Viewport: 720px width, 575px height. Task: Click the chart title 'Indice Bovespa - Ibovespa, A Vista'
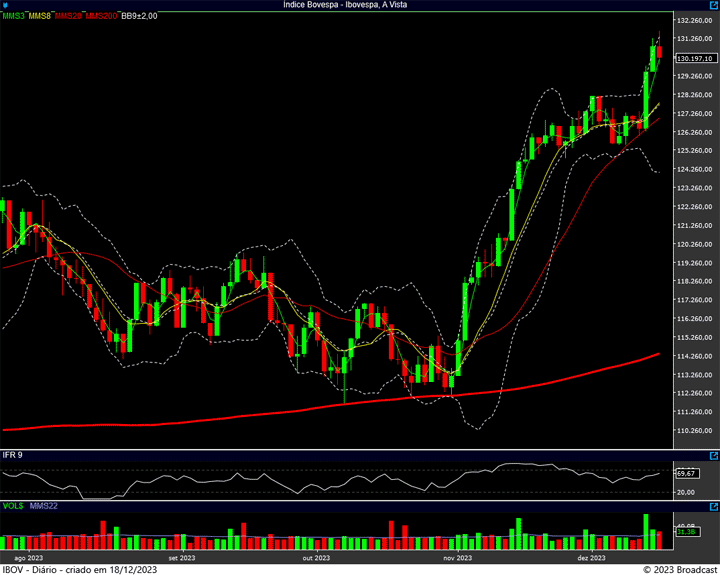pos(359,5)
